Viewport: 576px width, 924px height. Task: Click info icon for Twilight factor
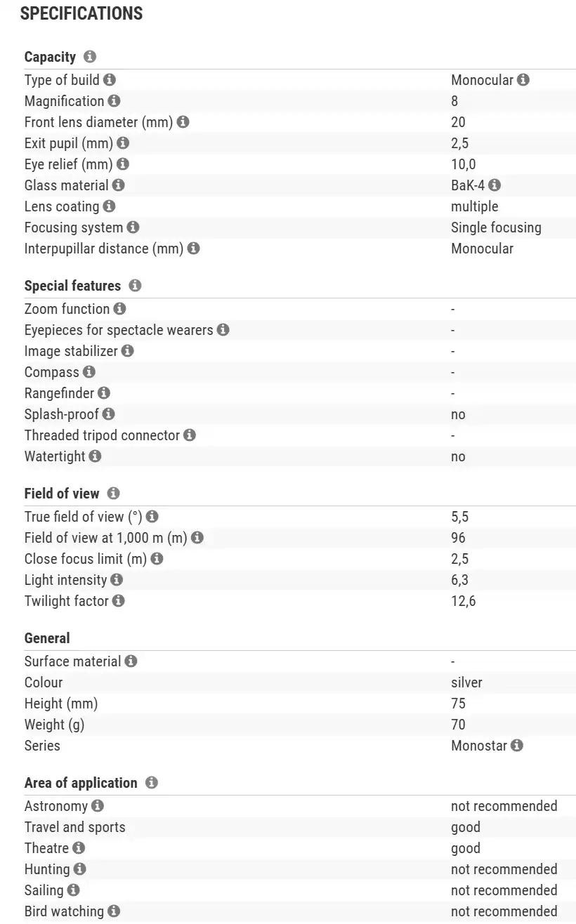(x=119, y=600)
